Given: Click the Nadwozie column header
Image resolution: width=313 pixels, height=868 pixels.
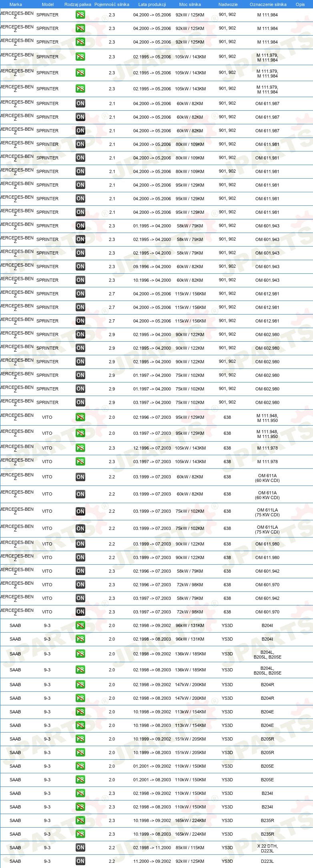Looking at the screenshot, I should 228,4.
